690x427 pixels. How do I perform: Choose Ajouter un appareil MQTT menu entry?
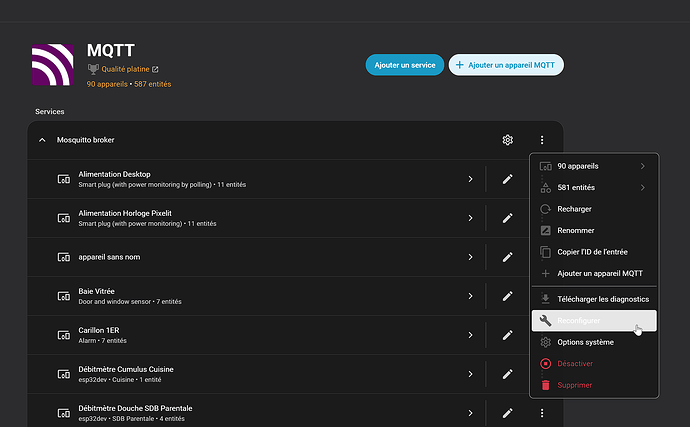(x=594, y=273)
